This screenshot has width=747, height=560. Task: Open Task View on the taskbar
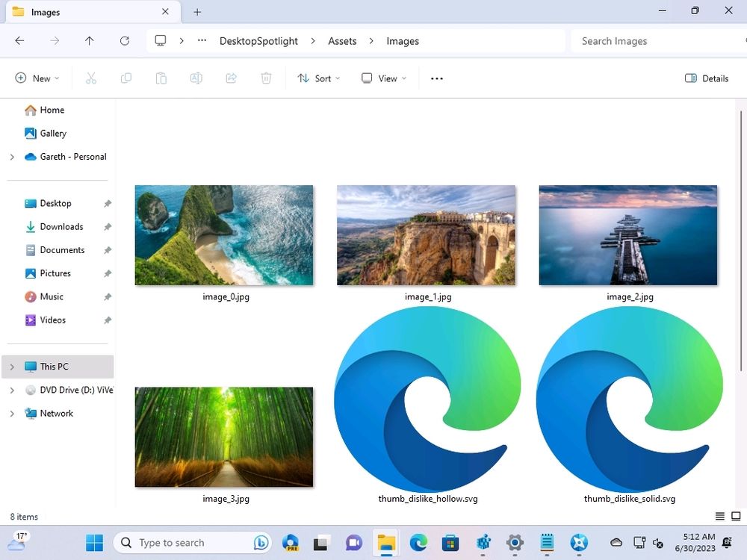pyautogui.click(x=321, y=542)
